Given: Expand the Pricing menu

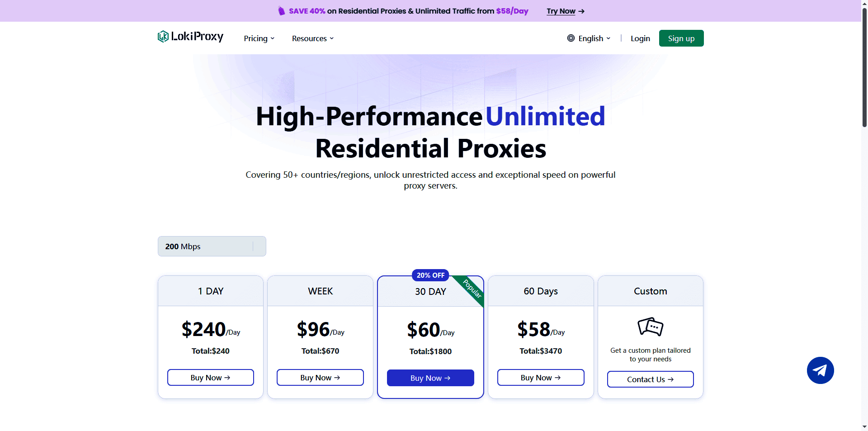Looking at the screenshot, I should pos(259,38).
